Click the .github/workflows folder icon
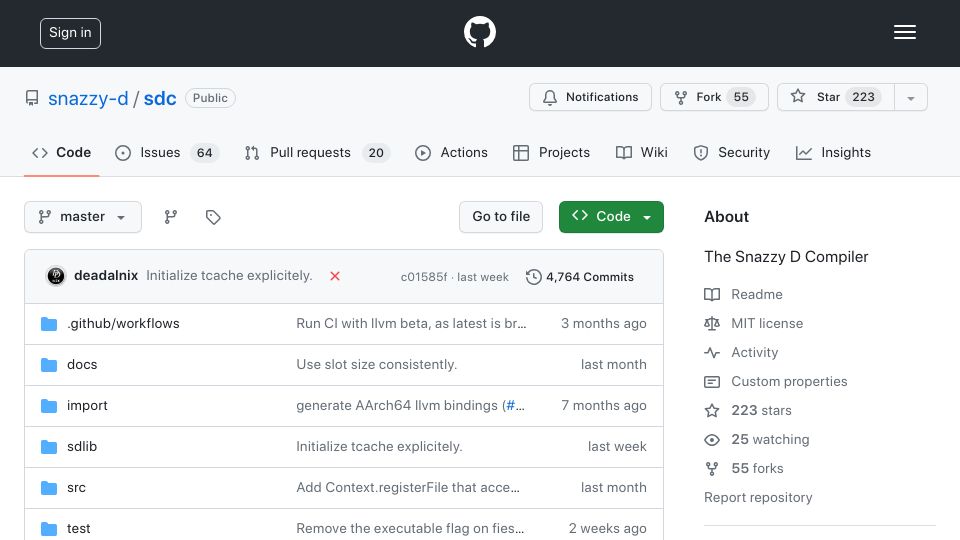960x540 pixels. tap(49, 323)
